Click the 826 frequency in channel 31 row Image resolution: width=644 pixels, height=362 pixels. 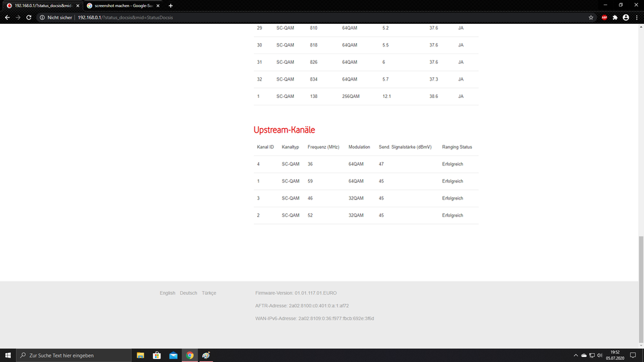(313, 62)
